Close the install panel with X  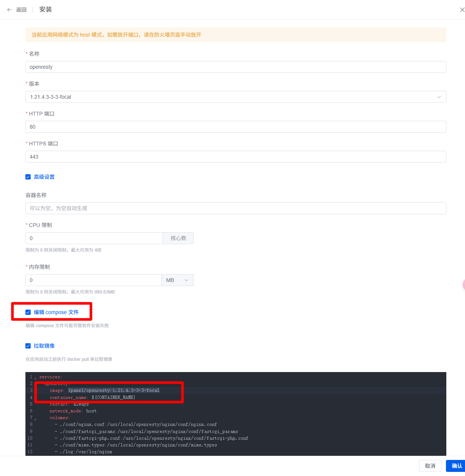pyautogui.click(x=462, y=10)
